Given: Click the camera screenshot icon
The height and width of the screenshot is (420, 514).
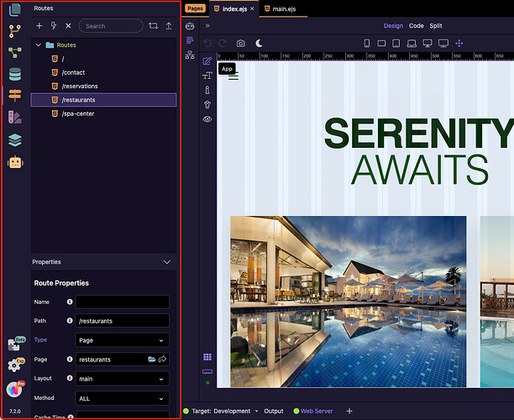Looking at the screenshot, I should coord(241,43).
